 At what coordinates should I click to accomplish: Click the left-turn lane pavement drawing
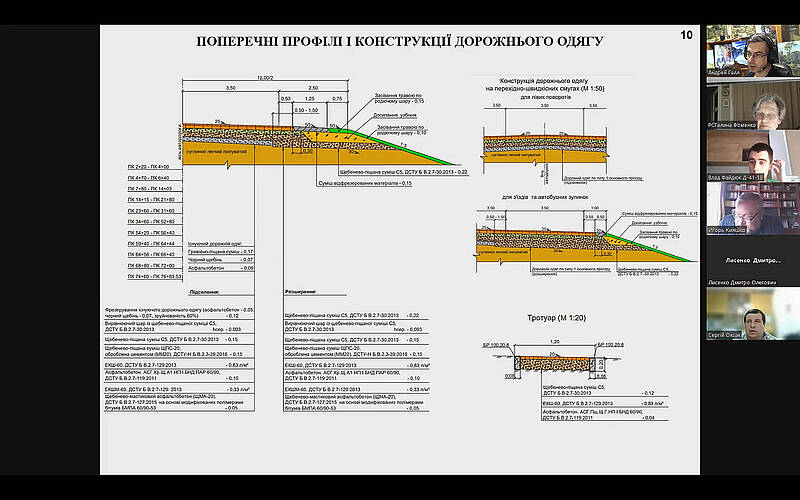[x=545, y=148]
